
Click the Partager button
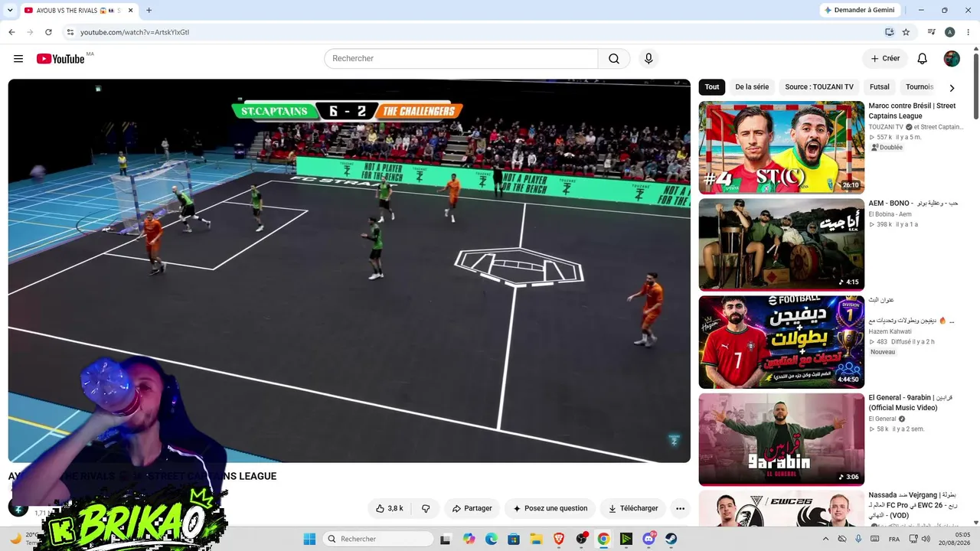click(472, 508)
